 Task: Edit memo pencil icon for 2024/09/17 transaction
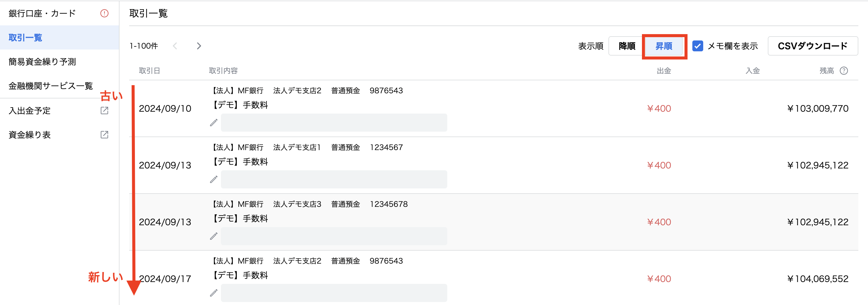[x=214, y=293]
